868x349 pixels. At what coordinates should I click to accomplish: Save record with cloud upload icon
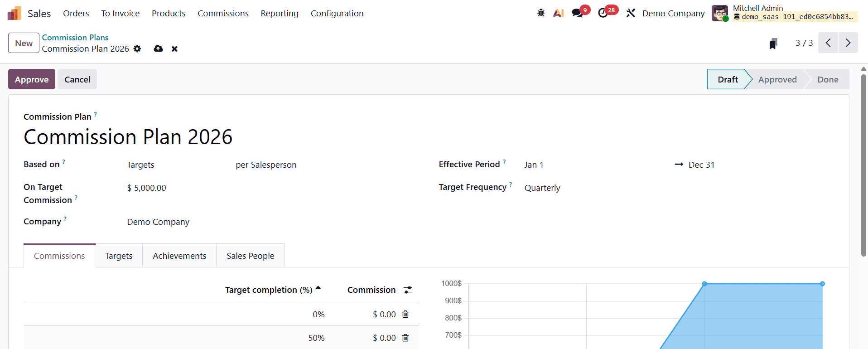(x=158, y=48)
